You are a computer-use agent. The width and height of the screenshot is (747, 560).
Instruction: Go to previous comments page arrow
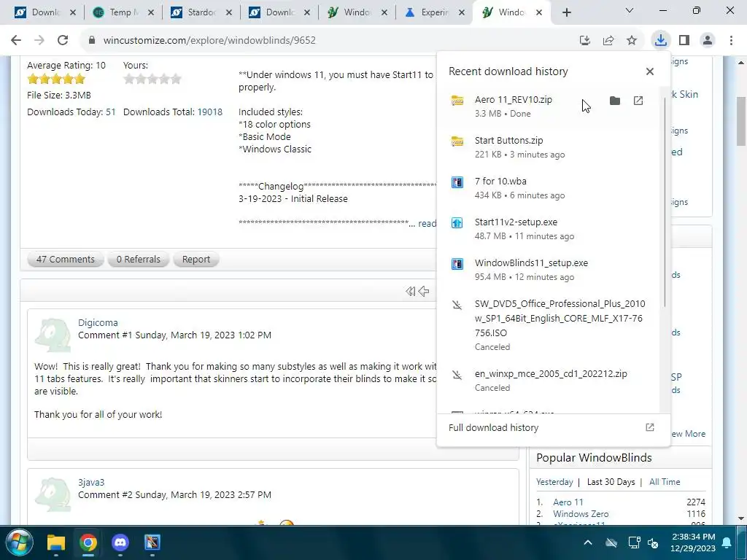point(424,291)
